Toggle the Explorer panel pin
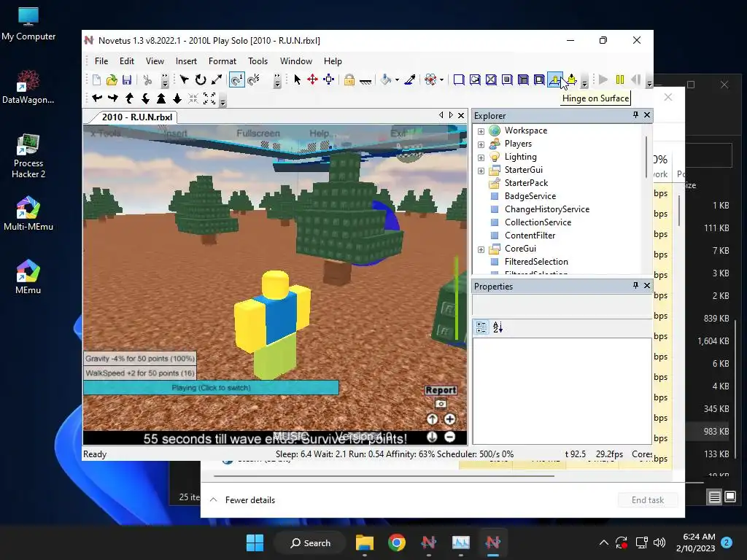The width and height of the screenshot is (747, 560). (635, 114)
